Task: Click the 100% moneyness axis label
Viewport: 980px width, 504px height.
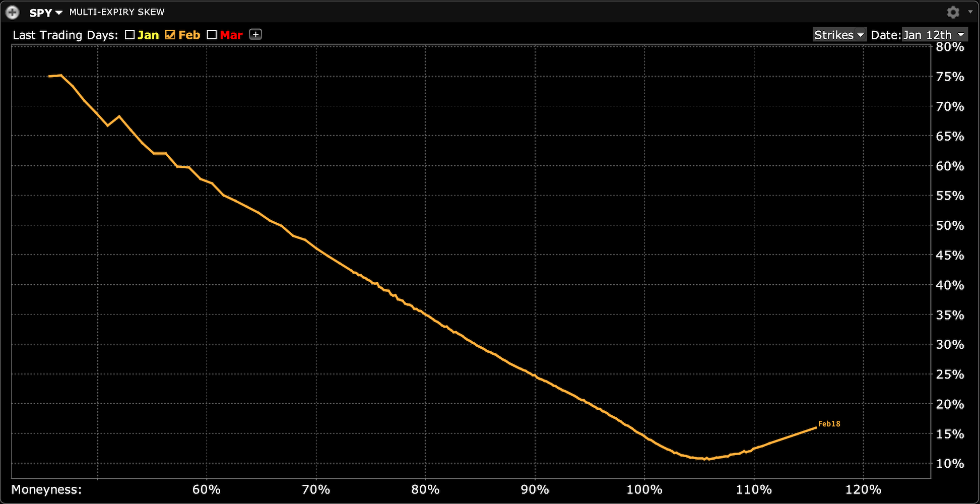Action: [x=644, y=489]
